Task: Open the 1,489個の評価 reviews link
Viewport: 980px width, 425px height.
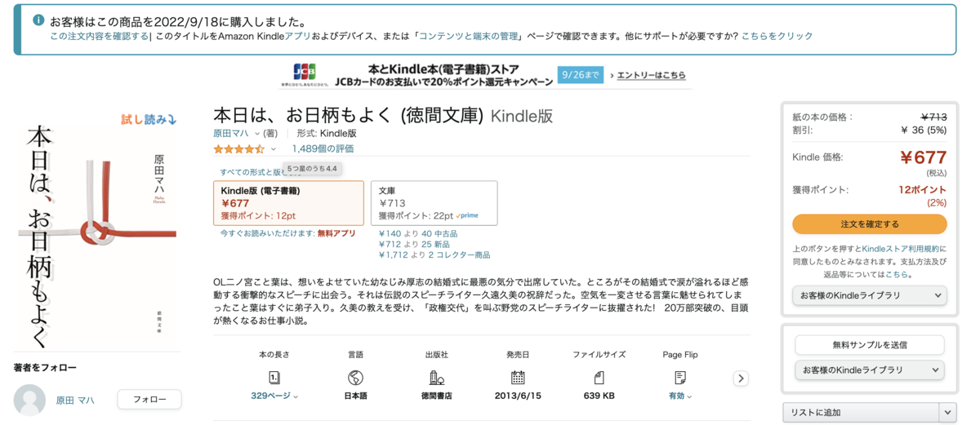Action: pyautogui.click(x=323, y=149)
